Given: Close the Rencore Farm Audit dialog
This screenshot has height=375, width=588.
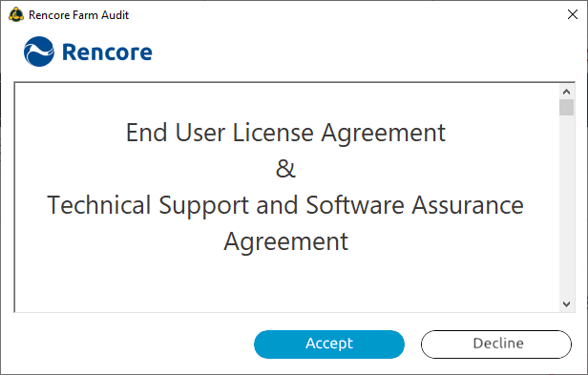Looking at the screenshot, I should pos(573,14).
